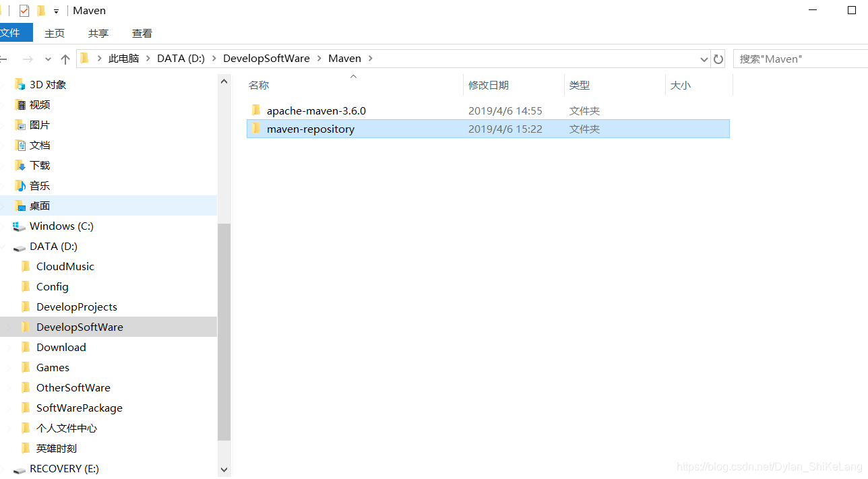Screen dimensions: 868x479
Task: Sort by 大小 column header
Action: pos(681,86)
